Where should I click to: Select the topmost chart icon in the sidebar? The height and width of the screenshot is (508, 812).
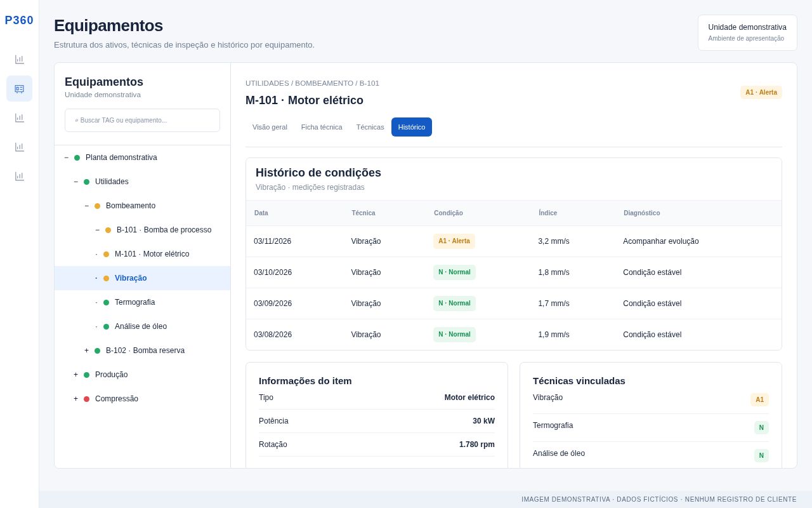[x=19, y=60]
